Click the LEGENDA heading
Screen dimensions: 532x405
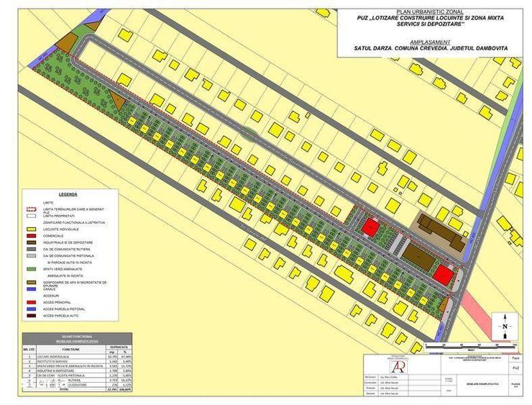pyautogui.click(x=68, y=194)
